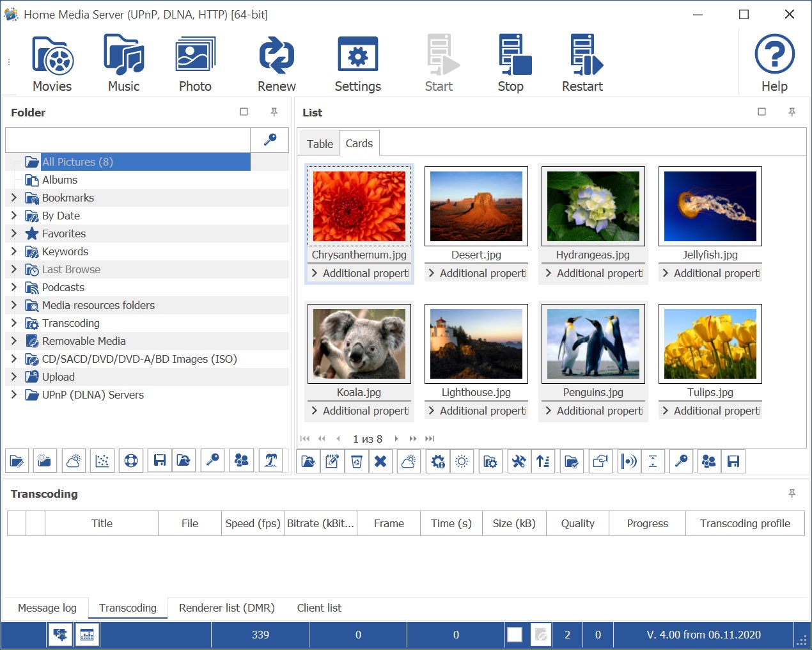Expand the UPnP (DLNA) Servers node
The image size is (812, 650).
(x=14, y=395)
